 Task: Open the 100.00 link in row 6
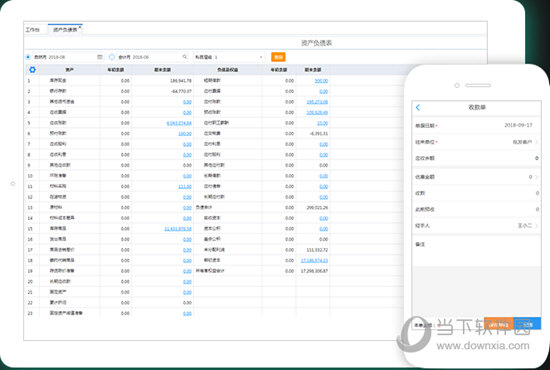[x=185, y=134]
